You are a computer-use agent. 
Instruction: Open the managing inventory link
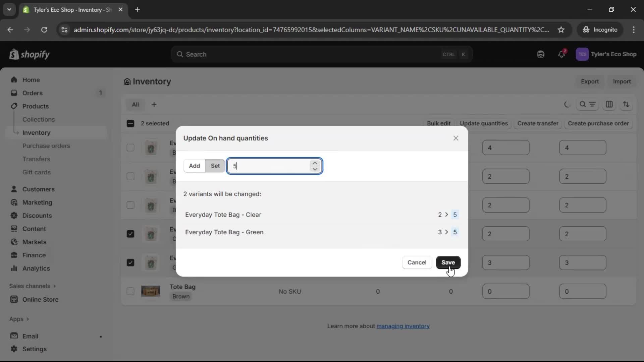point(403,326)
